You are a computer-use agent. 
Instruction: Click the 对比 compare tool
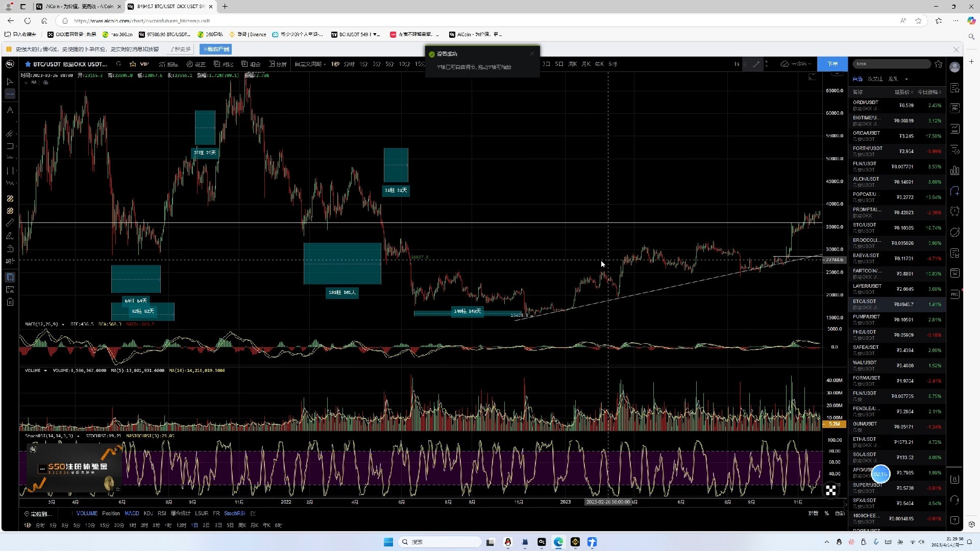224,64
